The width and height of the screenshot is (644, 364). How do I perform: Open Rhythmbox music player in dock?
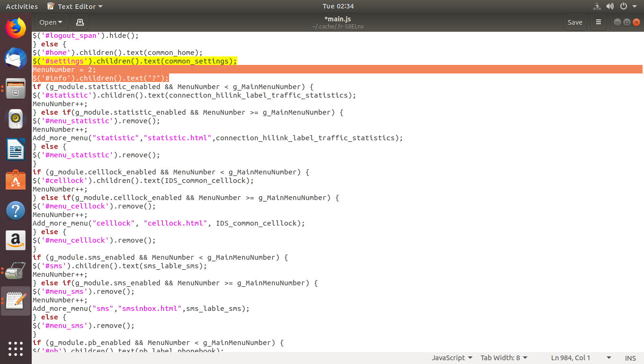pos(16,119)
